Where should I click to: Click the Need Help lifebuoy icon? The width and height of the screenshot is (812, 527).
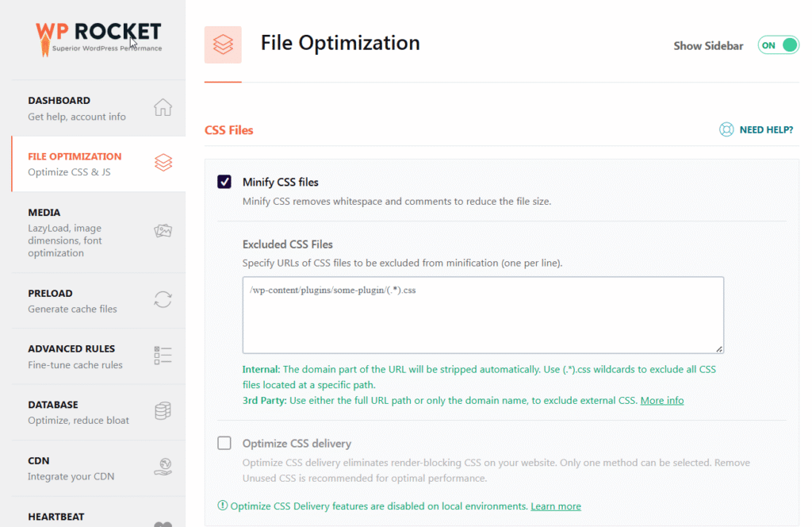coord(726,129)
